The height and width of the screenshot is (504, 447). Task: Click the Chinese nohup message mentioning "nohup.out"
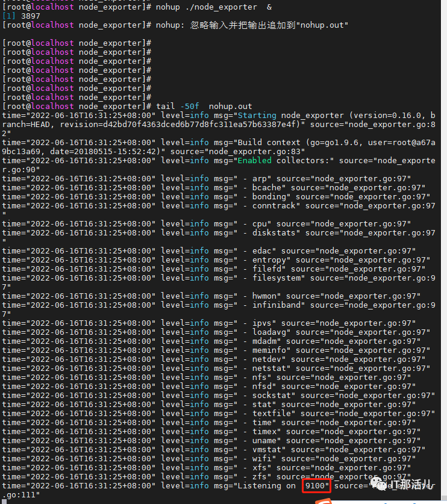(x=252, y=25)
